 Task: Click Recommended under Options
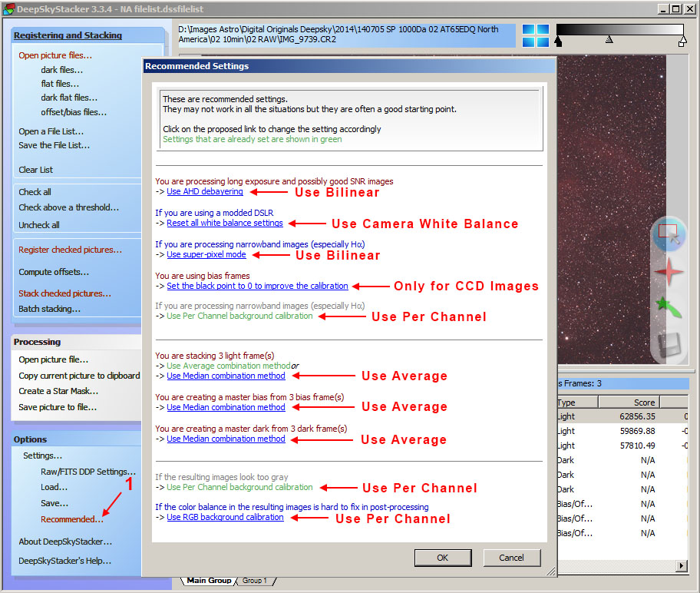click(x=72, y=519)
